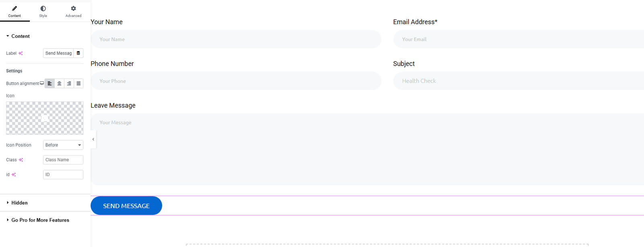
Task: Set button alignment to left
Action: click(x=50, y=83)
